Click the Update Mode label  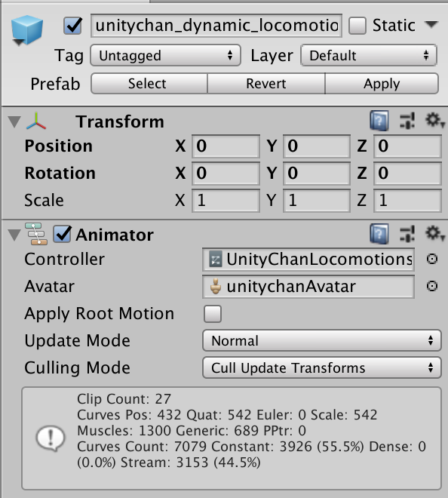pyautogui.click(x=78, y=341)
